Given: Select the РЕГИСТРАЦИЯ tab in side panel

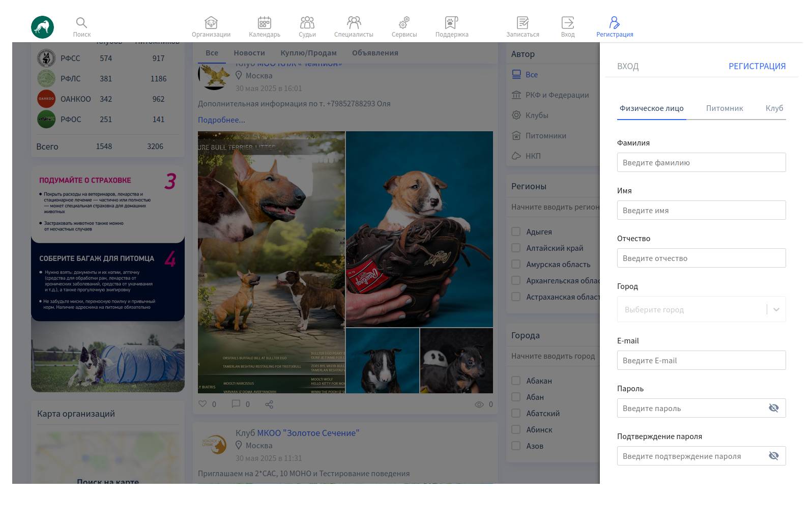Looking at the screenshot, I should pos(757,66).
